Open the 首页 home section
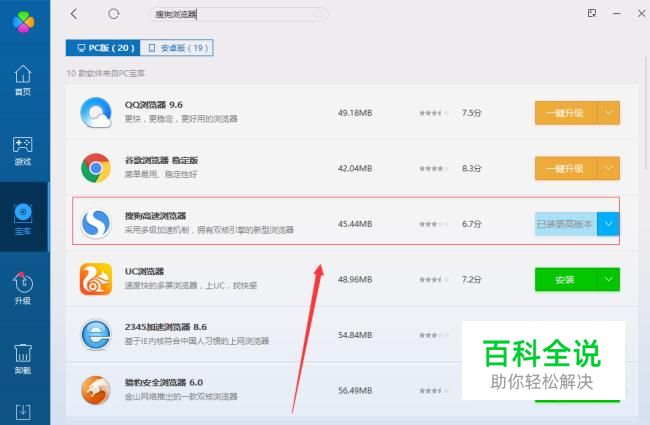 click(x=23, y=80)
